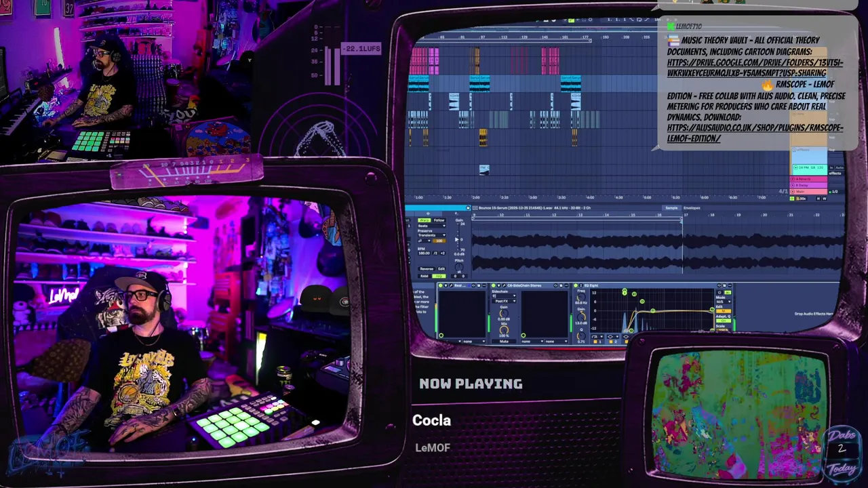Click the sidechain Gain knob
Viewport: 868px width, 488px height.
click(x=504, y=313)
